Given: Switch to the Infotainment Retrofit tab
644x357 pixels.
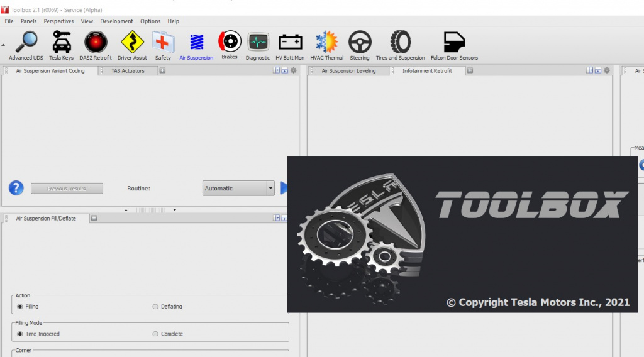Looking at the screenshot, I should (x=427, y=70).
